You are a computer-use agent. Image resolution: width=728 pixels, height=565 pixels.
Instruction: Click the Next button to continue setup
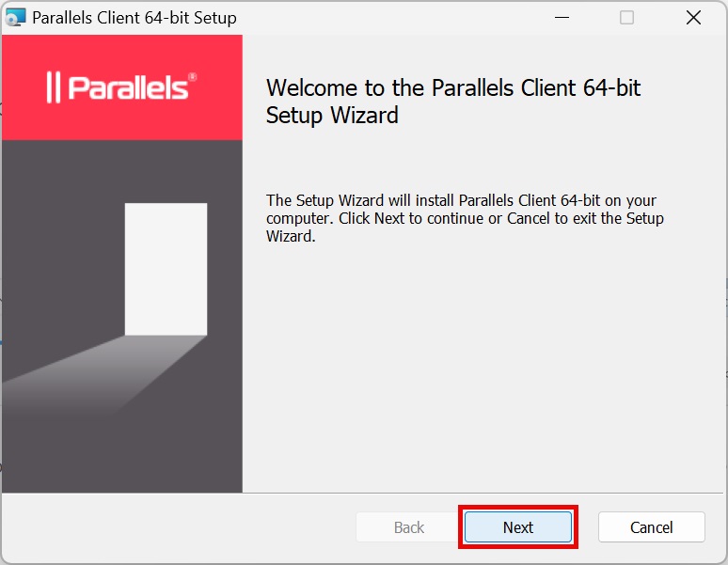click(x=517, y=527)
